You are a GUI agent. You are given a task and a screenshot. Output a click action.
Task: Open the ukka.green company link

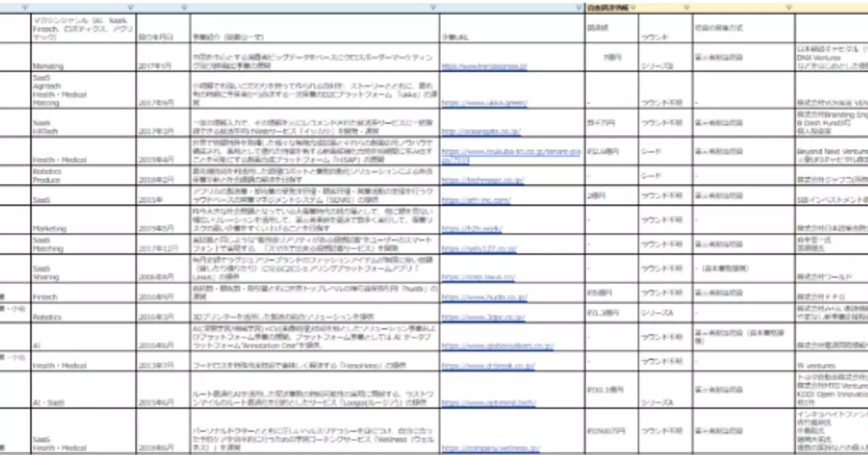pyautogui.click(x=484, y=103)
